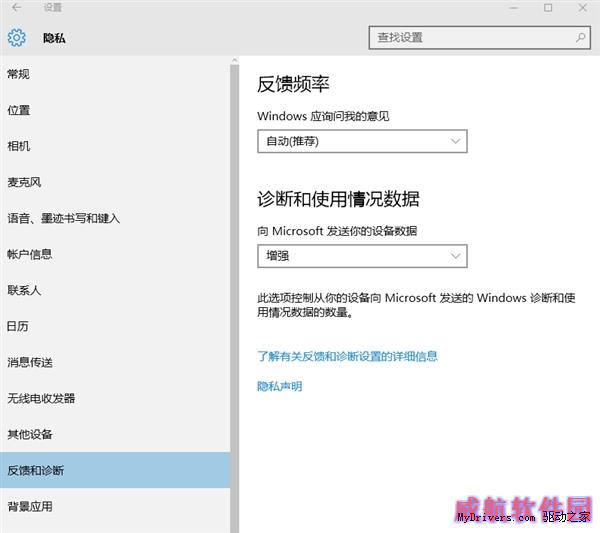600x533 pixels.
Task: Click the search magnifier icon
Action: click(x=580, y=37)
